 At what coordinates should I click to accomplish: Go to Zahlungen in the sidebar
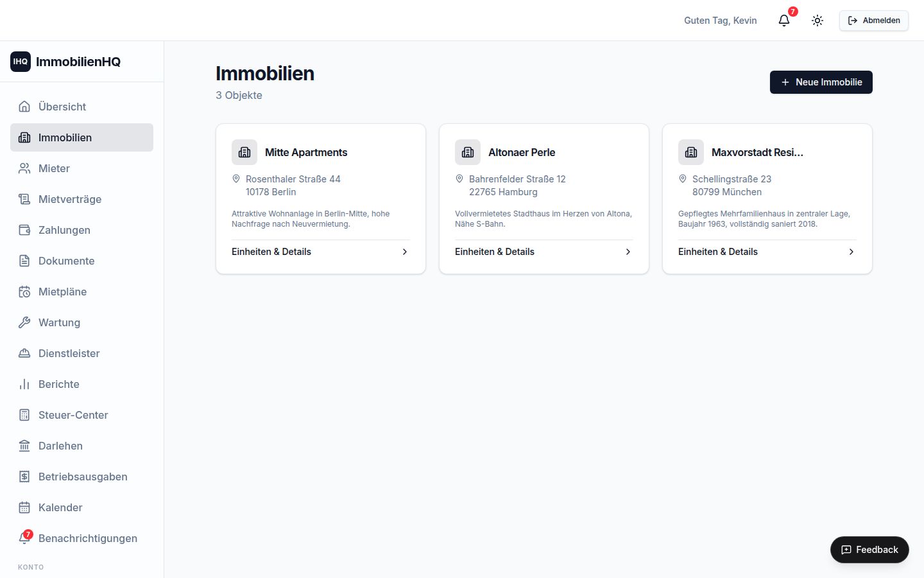pos(81,230)
